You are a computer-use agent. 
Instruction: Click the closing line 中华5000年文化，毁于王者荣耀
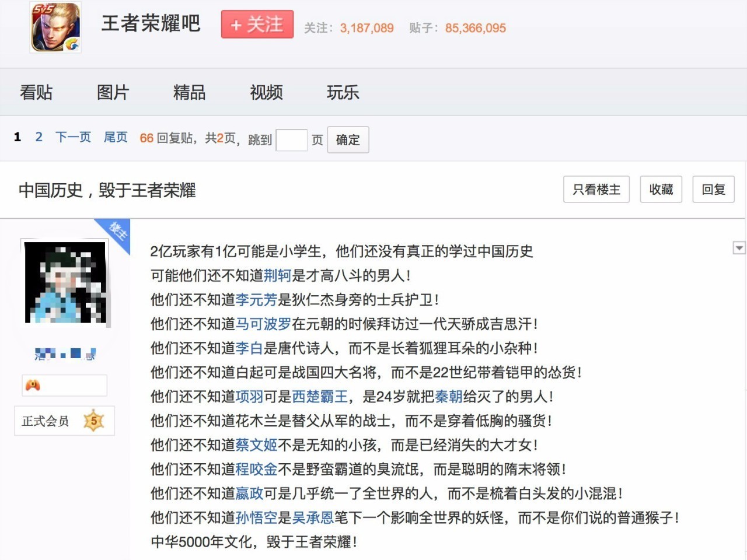point(254,542)
